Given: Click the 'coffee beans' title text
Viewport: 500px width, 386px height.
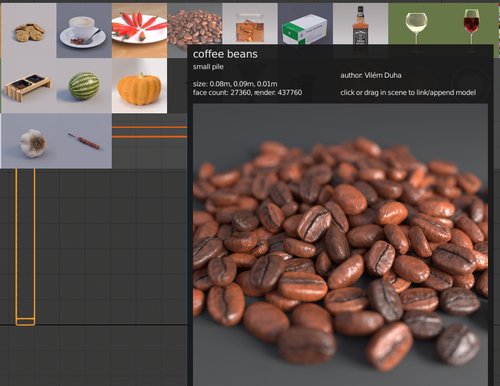Looking at the screenshot, I should click(225, 54).
